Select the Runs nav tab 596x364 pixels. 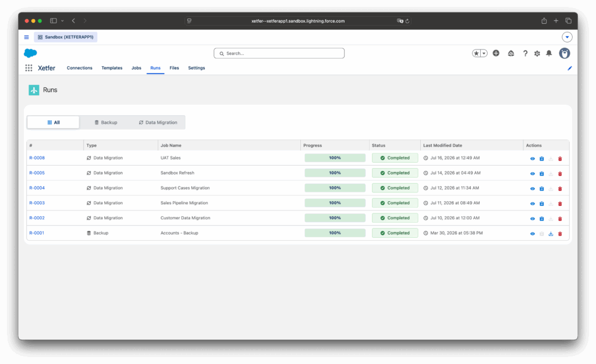coord(155,68)
